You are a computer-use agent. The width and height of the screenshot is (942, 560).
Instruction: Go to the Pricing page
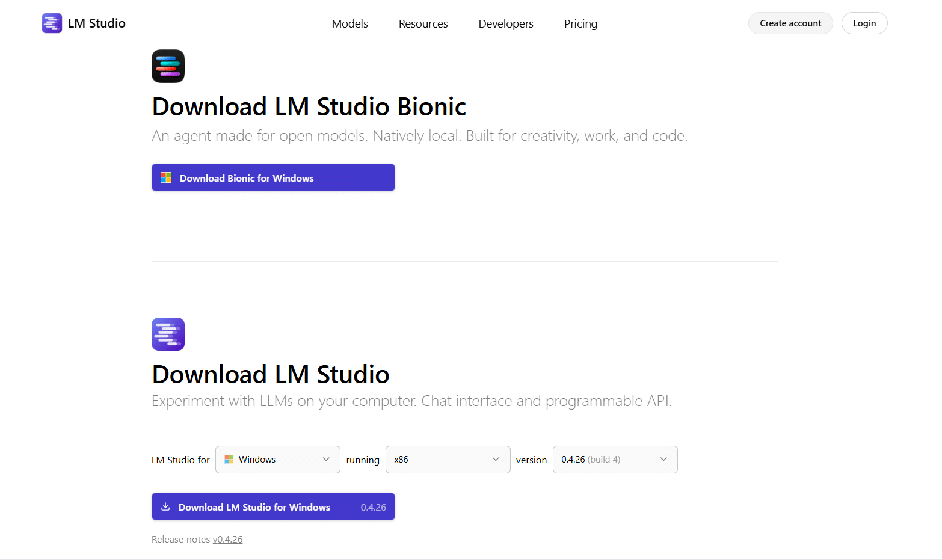pos(580,23)
